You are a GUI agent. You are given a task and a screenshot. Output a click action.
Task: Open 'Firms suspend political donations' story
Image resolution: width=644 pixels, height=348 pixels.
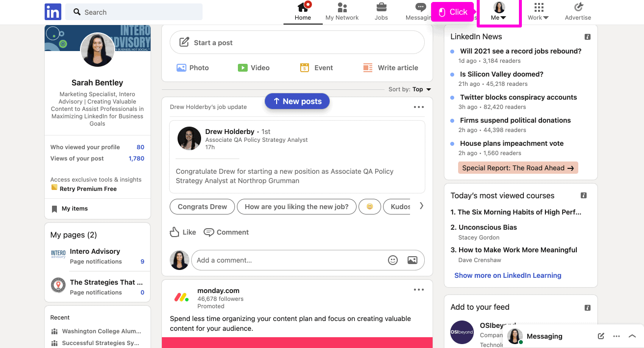[x=515, y=120]
